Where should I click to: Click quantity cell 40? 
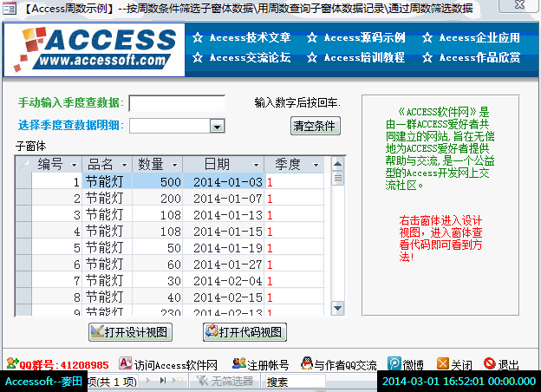pos(158,297)
